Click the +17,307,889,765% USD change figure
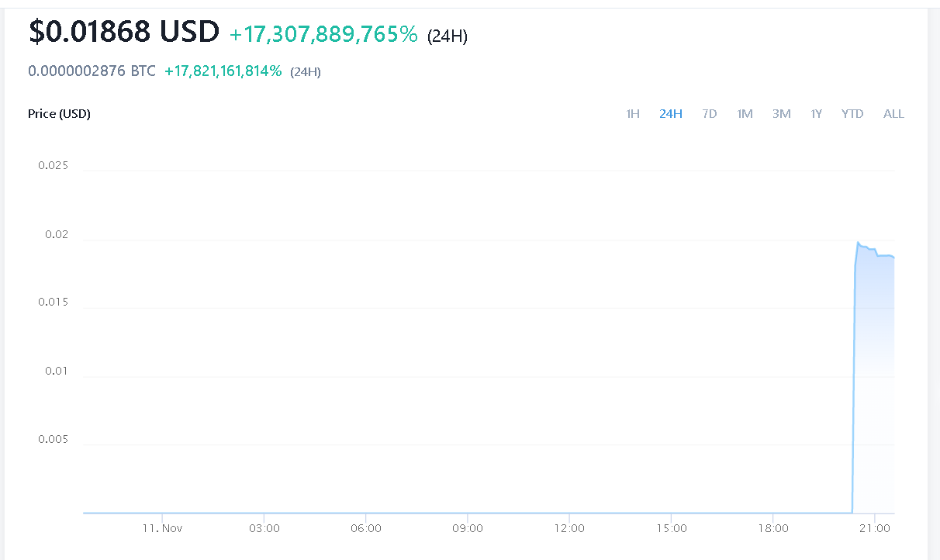This screenshot has width=940, height=560. [x=323, y=34]
